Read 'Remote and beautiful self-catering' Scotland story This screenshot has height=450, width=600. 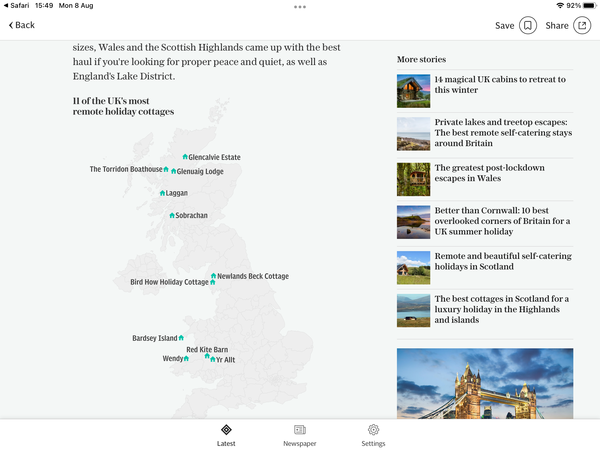pyautogui.click(x=503, y=262)
